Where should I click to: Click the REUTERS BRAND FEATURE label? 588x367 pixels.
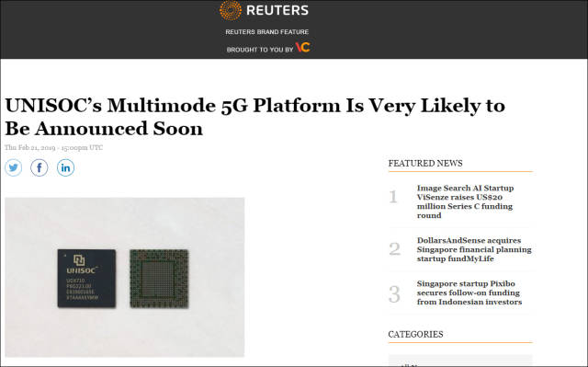[267, 32]
